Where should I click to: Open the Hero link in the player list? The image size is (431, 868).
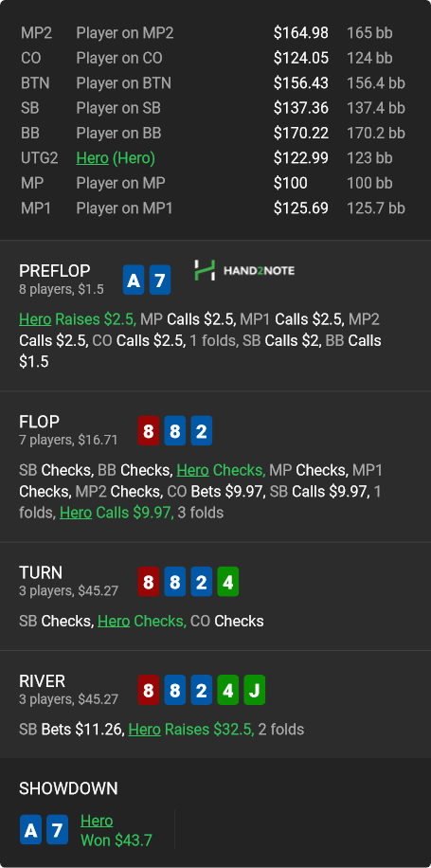93,158
